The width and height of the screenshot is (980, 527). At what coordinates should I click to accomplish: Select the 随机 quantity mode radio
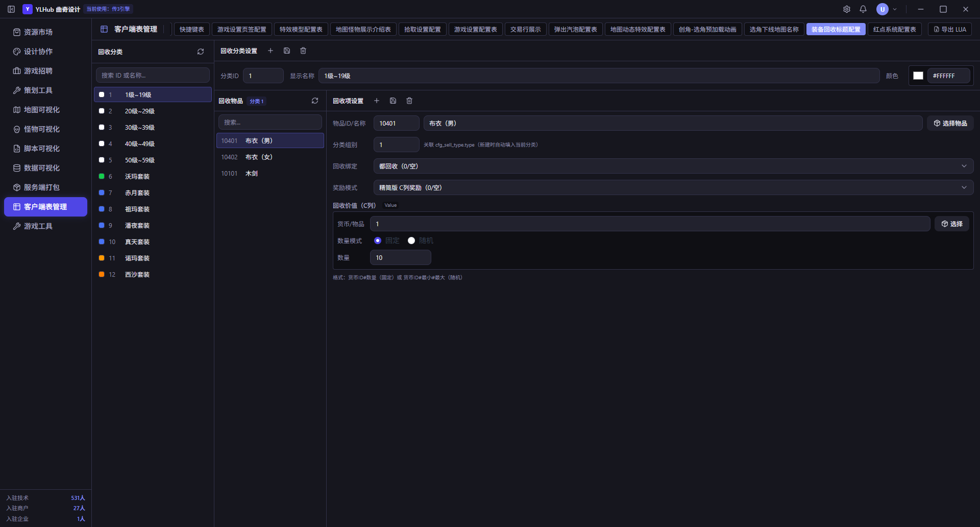(x=411, y=241)
